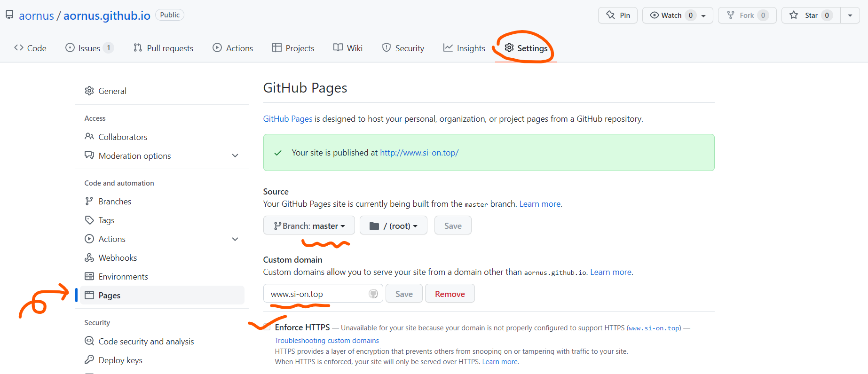Go to the Issues tab
Viewport: 868px width, 374px height.
pos(89,48)
